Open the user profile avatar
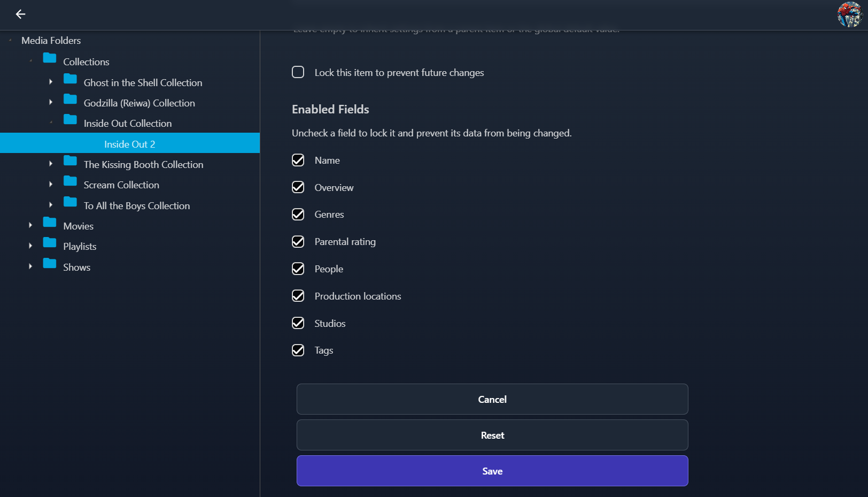The image size is (868, 497). tap(849, 14)
